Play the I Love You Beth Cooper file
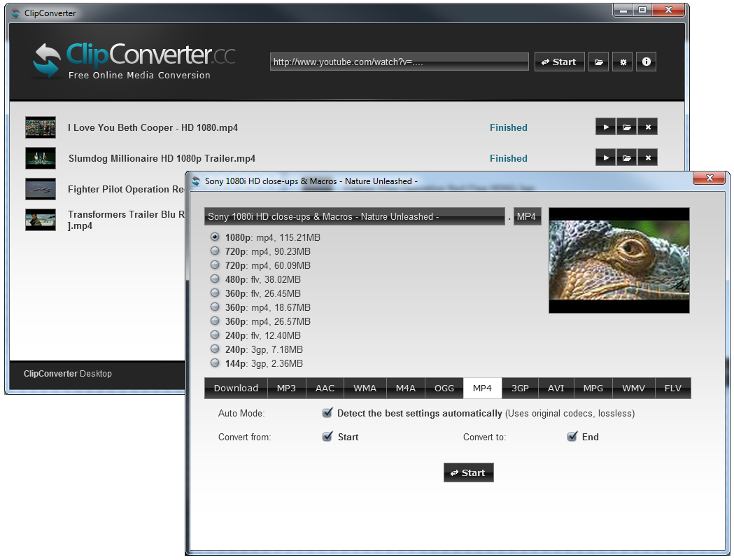This screenshot has width=734, height=560. point(606,127)
